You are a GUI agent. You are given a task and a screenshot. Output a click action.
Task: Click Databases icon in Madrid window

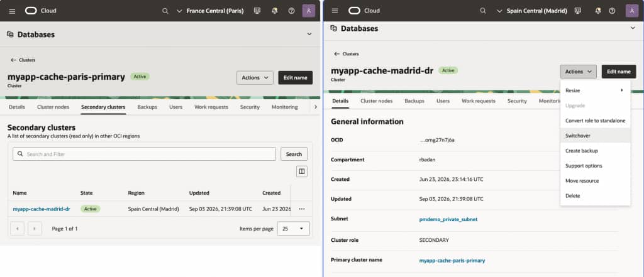tap(334, 28)
